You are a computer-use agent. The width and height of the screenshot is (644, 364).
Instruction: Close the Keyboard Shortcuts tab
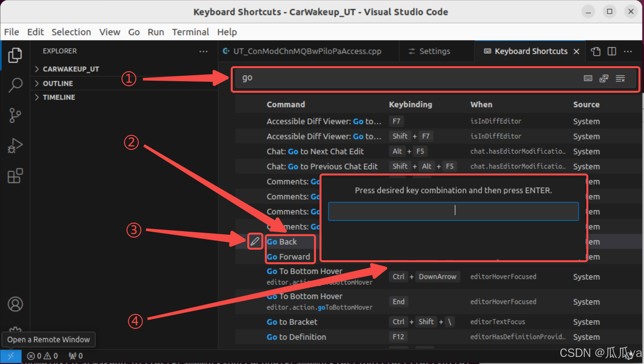(x=576, y=51)
